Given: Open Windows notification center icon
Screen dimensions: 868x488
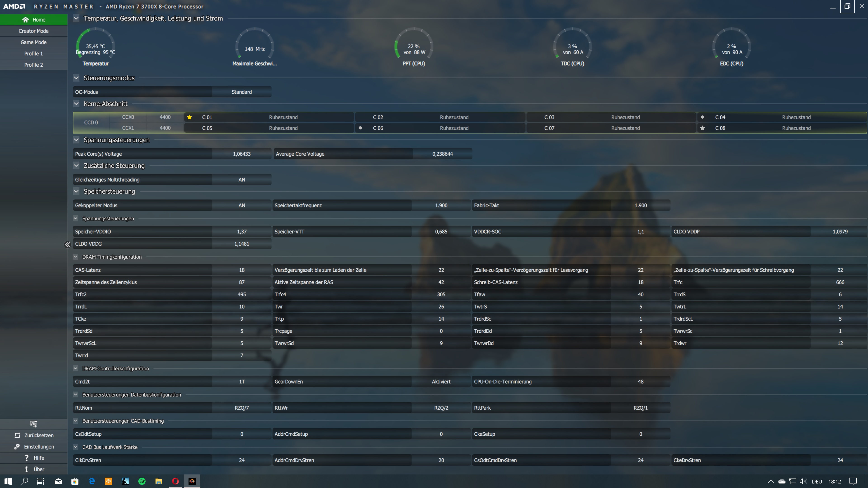Looking at the screenshot, I should point(853,481).
